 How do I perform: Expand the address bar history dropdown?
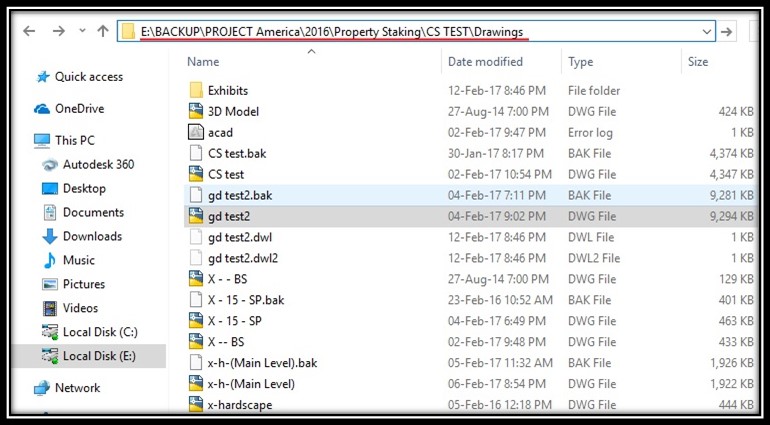pyautogui.click(x=707, y=32)
